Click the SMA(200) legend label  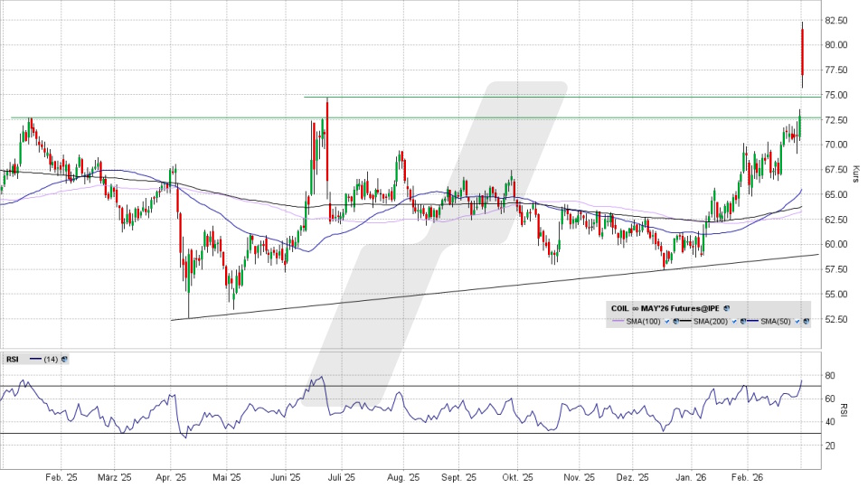(711, 322)
